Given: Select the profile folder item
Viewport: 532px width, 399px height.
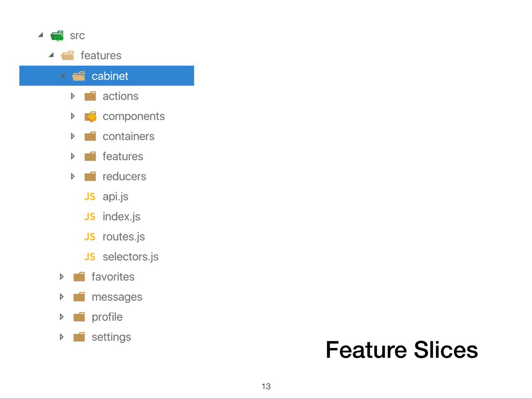Looking at the screenshot, I should (107, 317).
